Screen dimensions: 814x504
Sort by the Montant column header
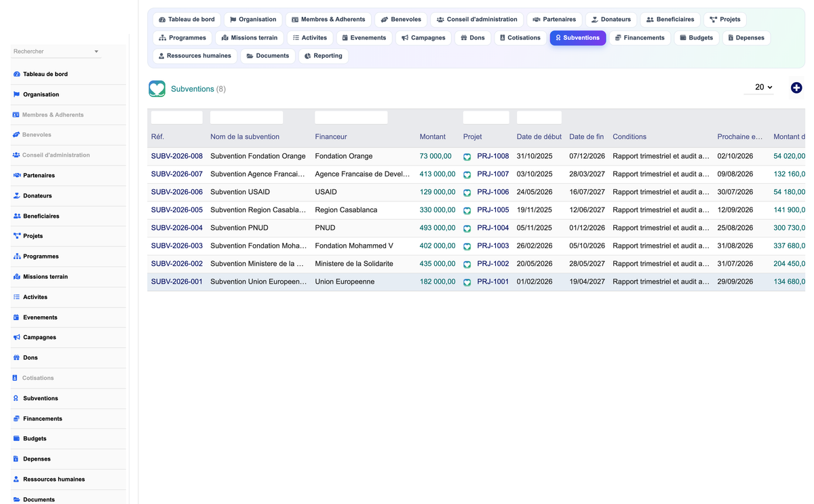(x=433, y=136)
